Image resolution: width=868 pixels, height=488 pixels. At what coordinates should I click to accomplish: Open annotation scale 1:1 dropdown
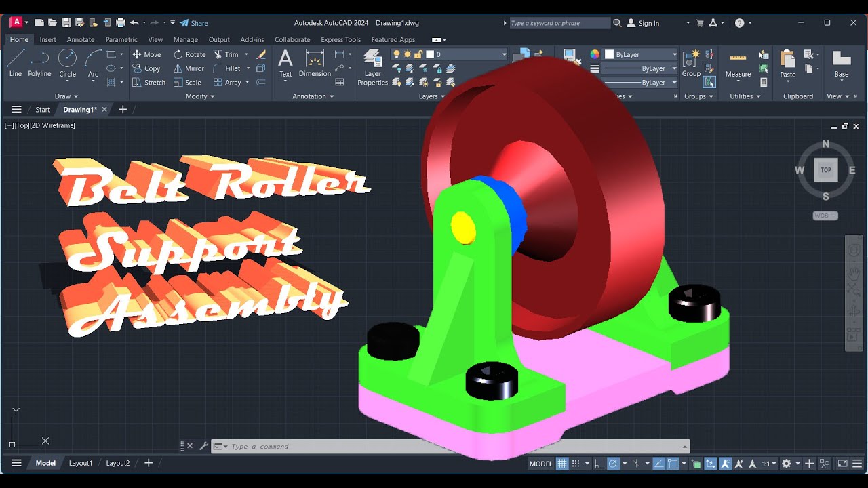[x=768, y=464]
